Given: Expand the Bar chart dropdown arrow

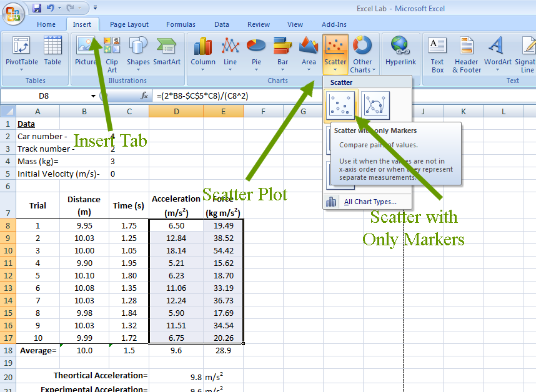Looking at the screenshot, I should point(283,70).
